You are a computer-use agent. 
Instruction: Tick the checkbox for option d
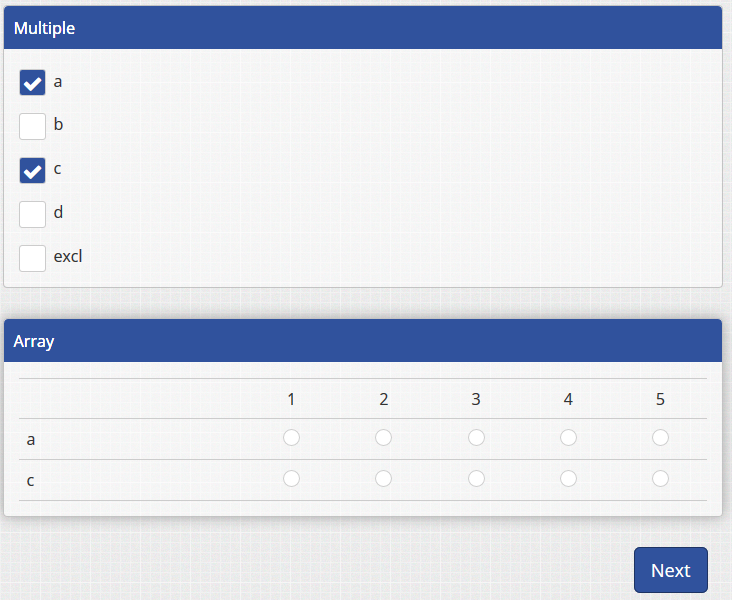(x=33, y=214)
